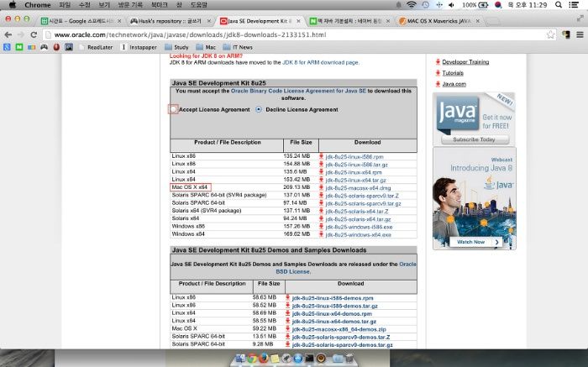The width and height of the screenshot is (588, 367).
Task: Click the download arrow icon for jdk-8u25-solaris-sparcv9.tar.Z
Action: (x=321, y=196)
